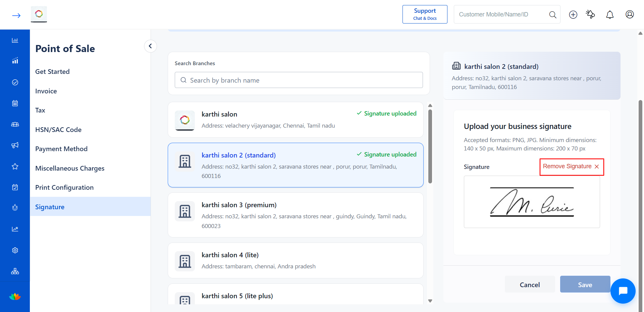Image resolution: width=644 pixels, height=312 pixels.
Task: Click building icon of karthi salon 4 (lite)
Action: 185,261
